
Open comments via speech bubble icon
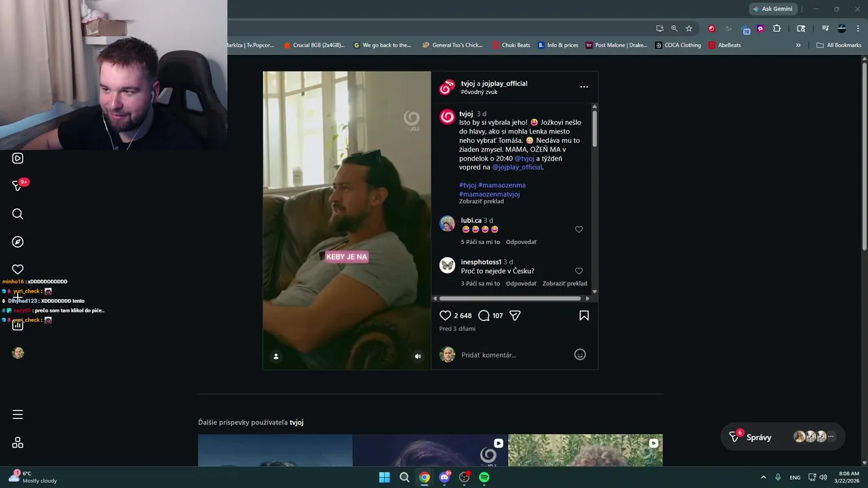[x=484, y=316]
